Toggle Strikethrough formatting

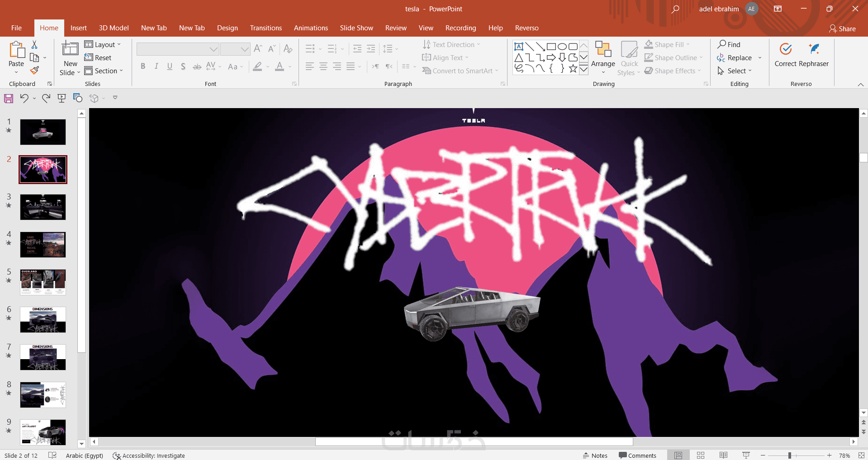point(197,66)
